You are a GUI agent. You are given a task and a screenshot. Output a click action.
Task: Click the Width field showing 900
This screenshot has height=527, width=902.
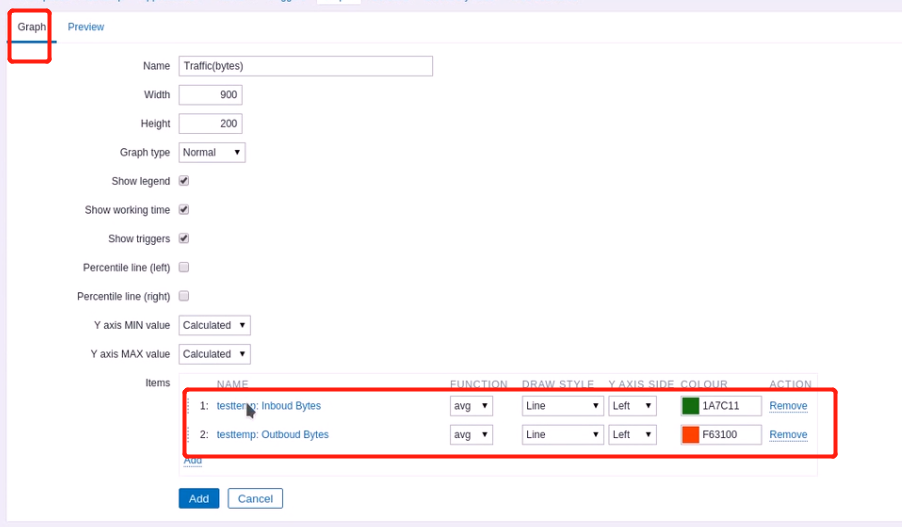211,95
